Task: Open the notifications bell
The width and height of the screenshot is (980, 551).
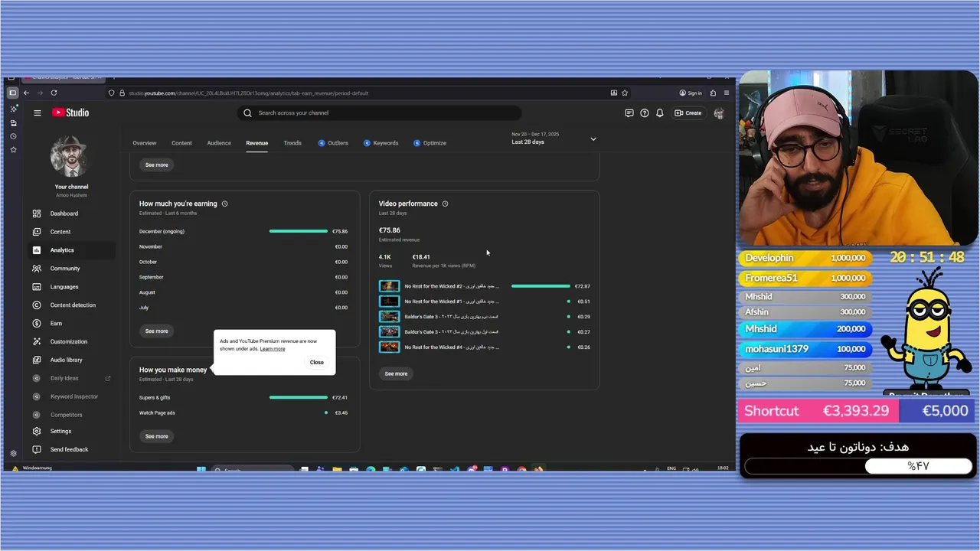Action: [660, 112]
